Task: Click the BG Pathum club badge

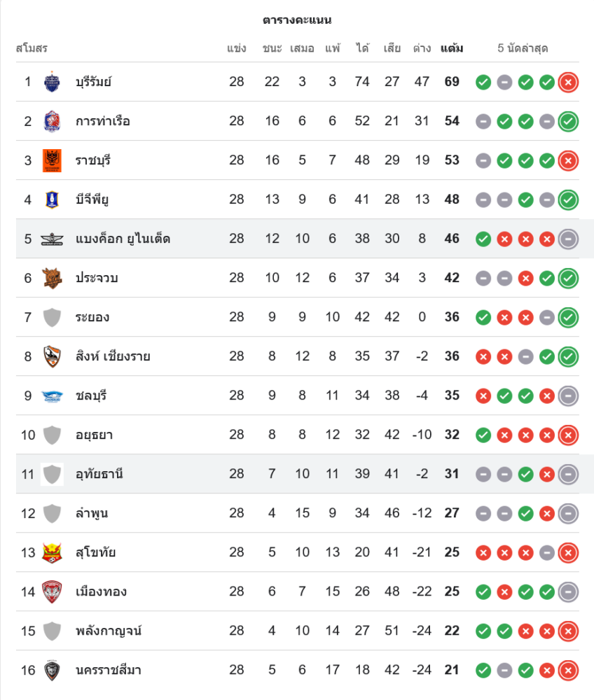Action: tap(53, 199)
